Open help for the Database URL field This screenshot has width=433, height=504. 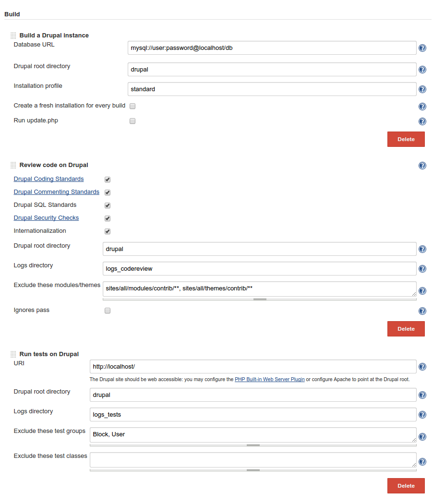(422, 48)
